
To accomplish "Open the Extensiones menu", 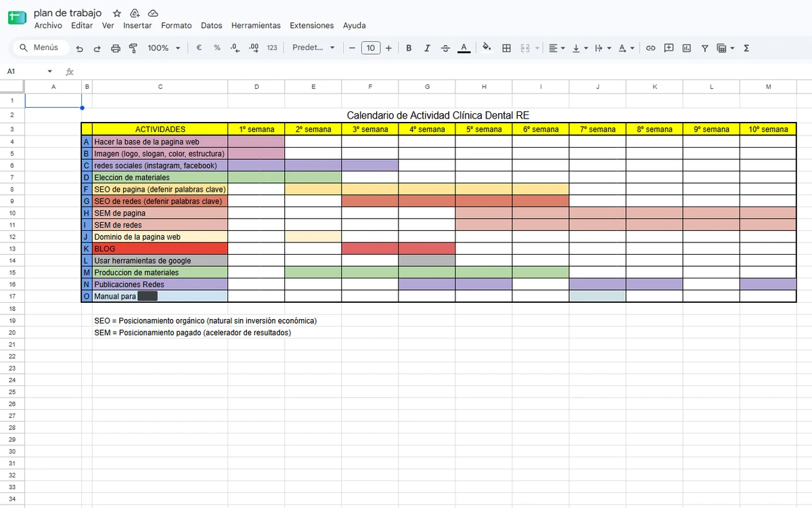I will click(311, 26).
